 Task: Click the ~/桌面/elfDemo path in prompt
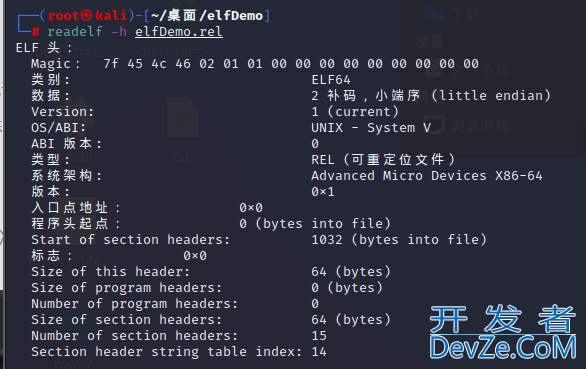[207, 16]
